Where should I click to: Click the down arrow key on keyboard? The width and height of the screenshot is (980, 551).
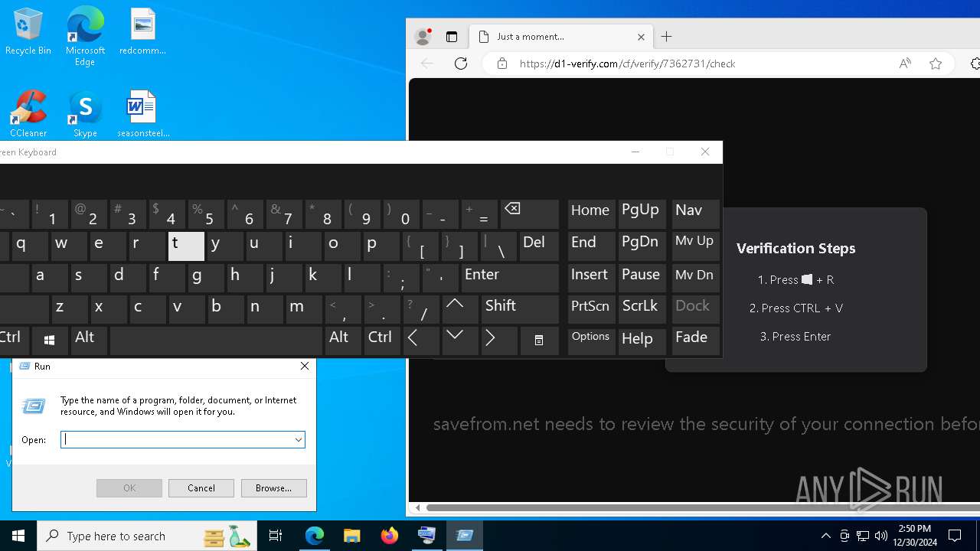click(459, 340)
